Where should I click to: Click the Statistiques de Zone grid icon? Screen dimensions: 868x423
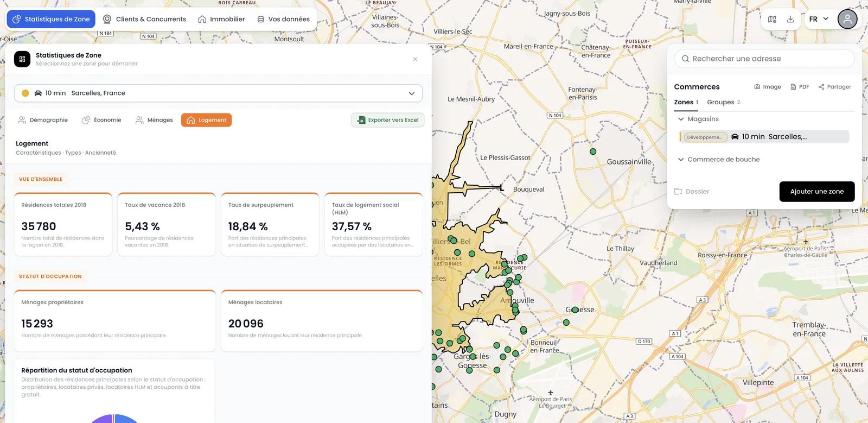point(22,59)
